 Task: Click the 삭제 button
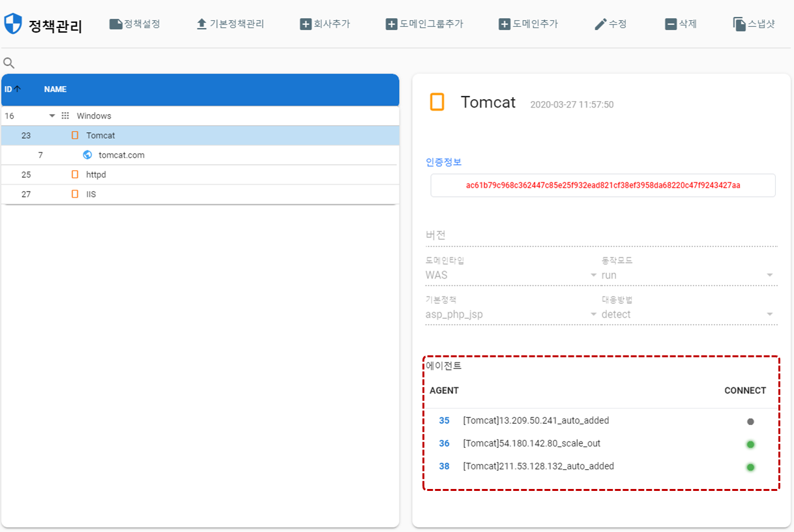[681, 24]
